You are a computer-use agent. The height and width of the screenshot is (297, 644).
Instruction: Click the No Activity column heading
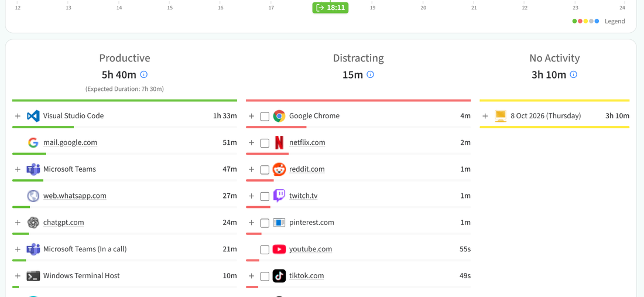click(554, 59)
